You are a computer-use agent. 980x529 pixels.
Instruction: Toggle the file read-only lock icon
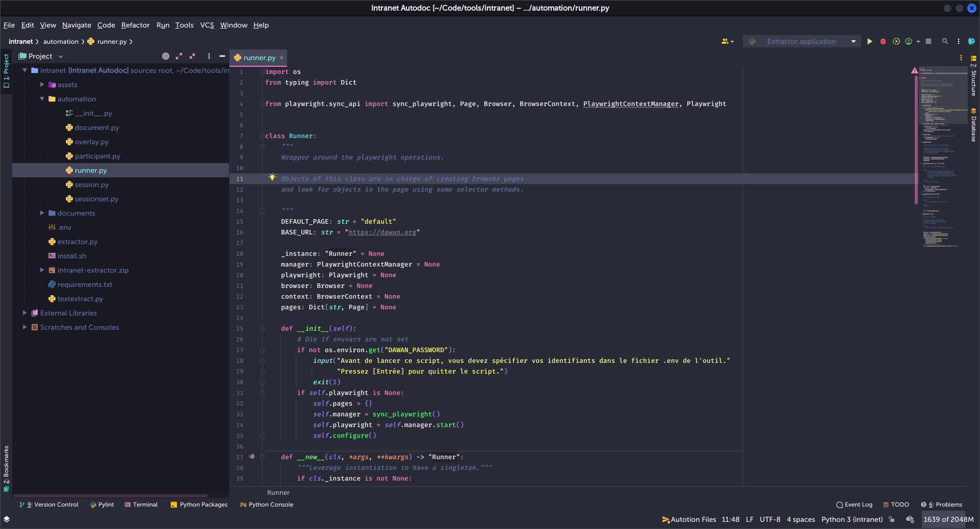892,519
